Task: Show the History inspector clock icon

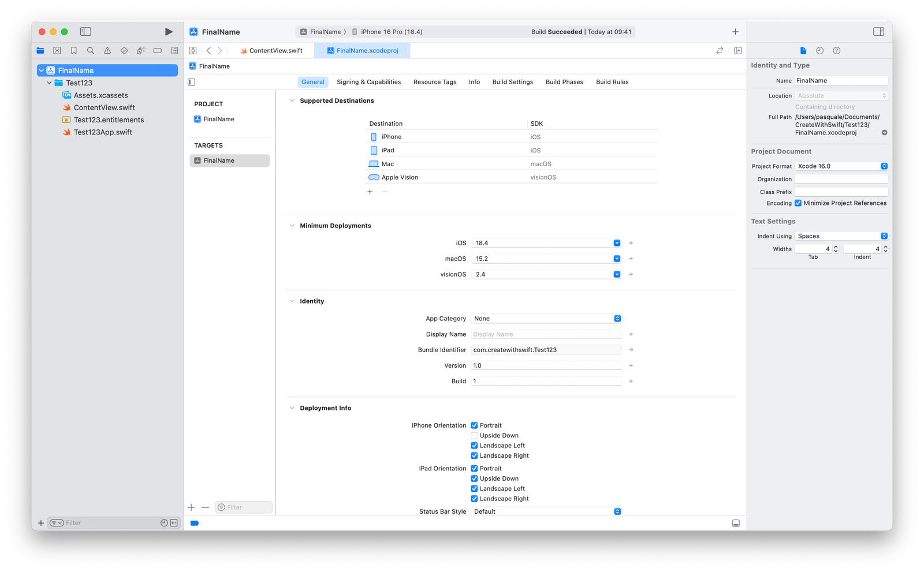Action: (819, 50)
